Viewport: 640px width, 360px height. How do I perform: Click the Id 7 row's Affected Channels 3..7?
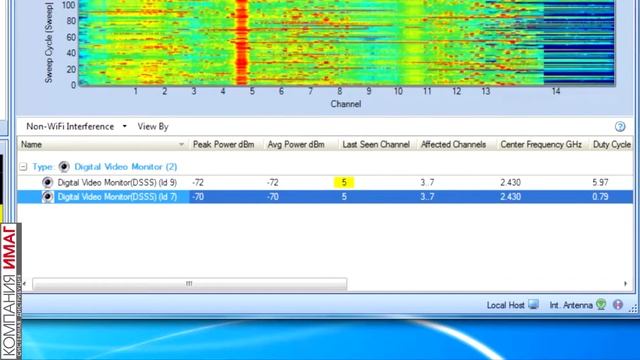click(x=427, y=197)
